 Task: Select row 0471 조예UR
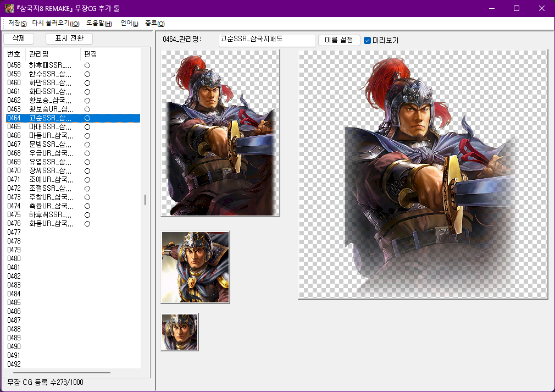(x=73, y=180)
